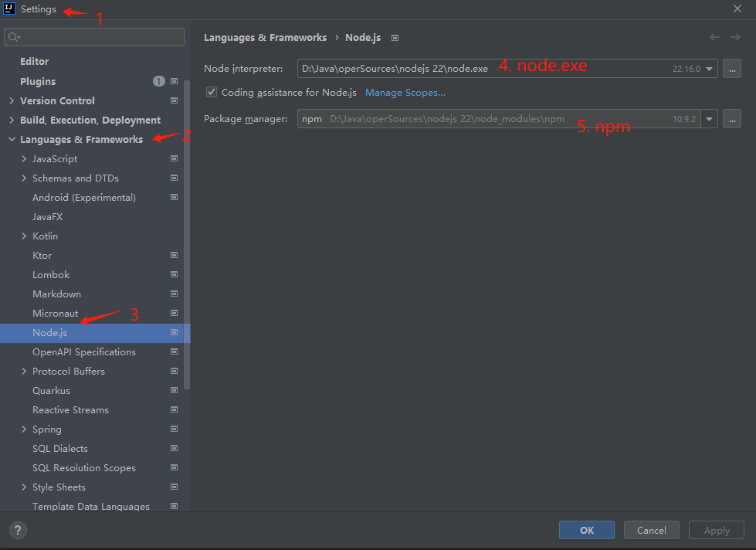Open Markdown settings page
The width and height of the screenshot is (756, 550).
coord(56,294)
